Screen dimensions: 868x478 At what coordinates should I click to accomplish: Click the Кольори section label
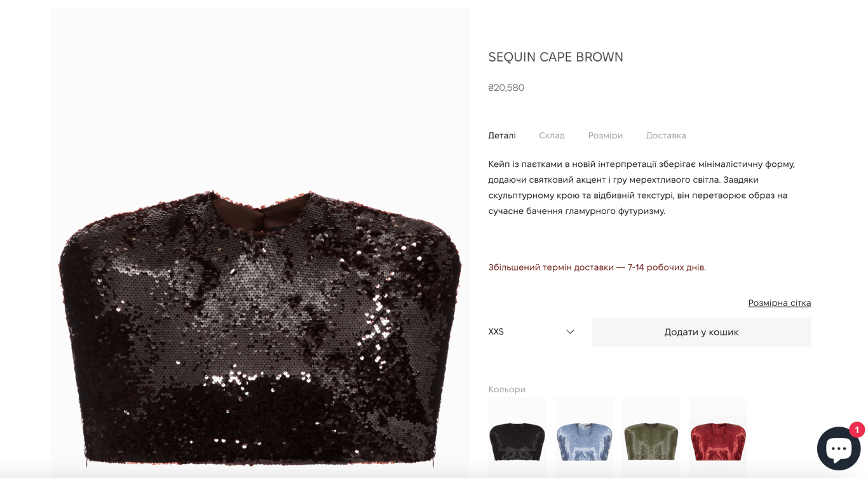point(506,389)
